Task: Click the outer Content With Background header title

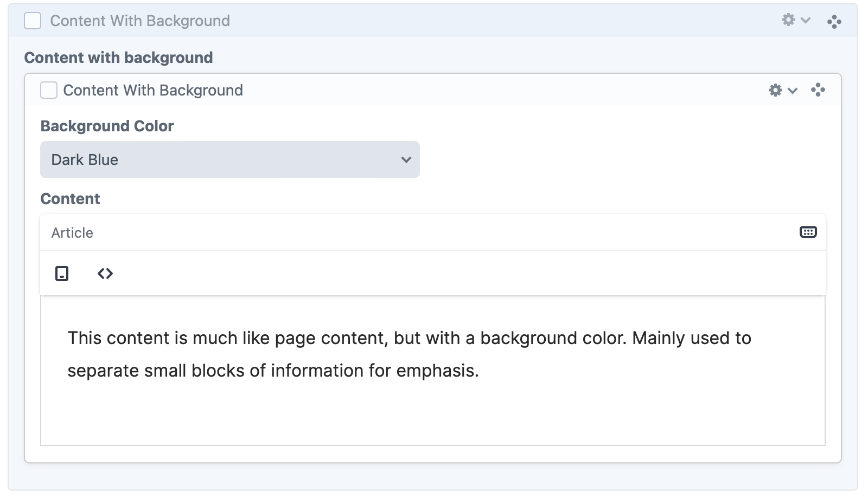Action: coord(140,21)
